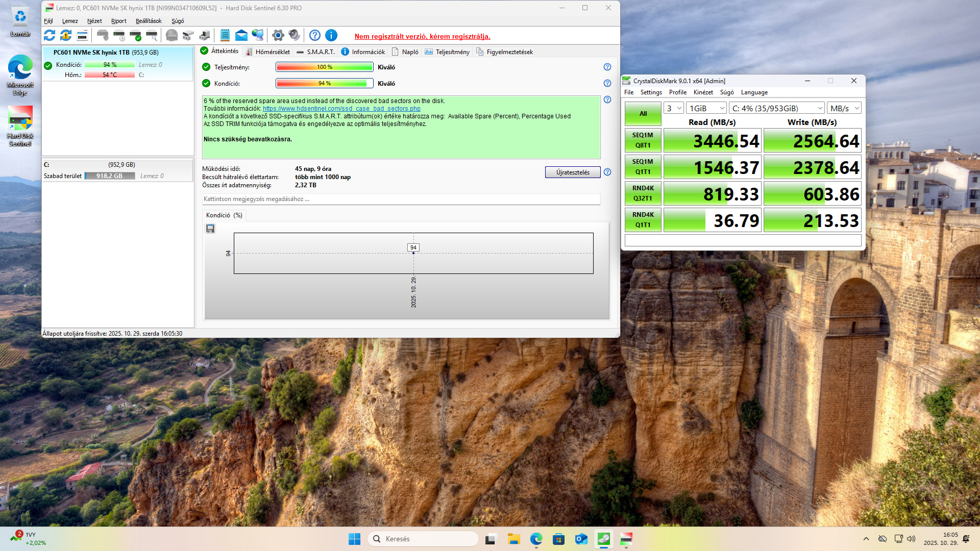Click the notepad report toolbar icon
Image resolution: width=980 pixels, height=551 pixels.
225,35
